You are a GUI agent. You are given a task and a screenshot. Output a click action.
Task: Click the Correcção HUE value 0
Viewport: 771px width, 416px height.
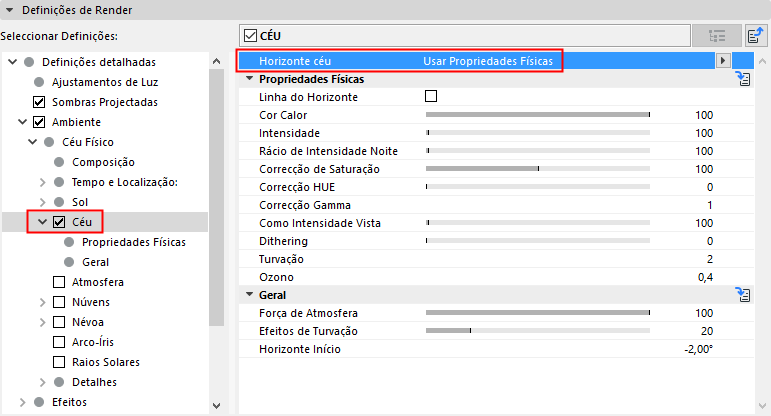click(x=710, y=187)
